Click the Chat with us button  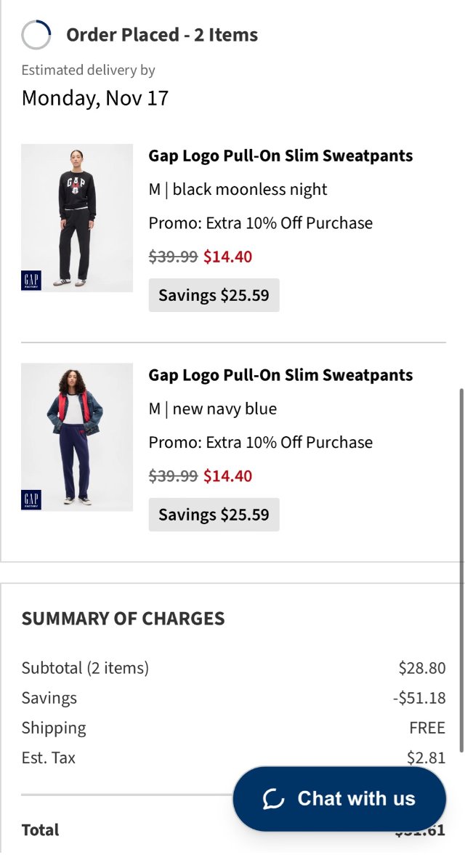pos(340,798)
